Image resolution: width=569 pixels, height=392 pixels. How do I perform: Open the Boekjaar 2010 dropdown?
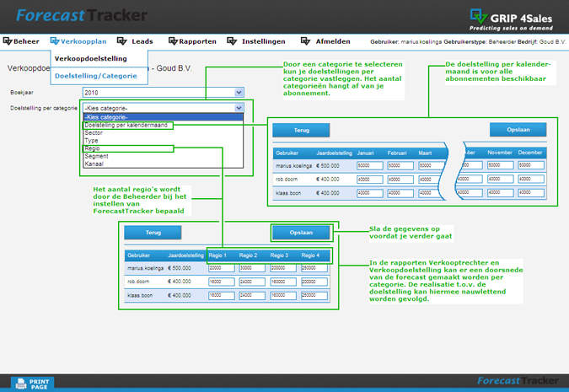point(164,93)
